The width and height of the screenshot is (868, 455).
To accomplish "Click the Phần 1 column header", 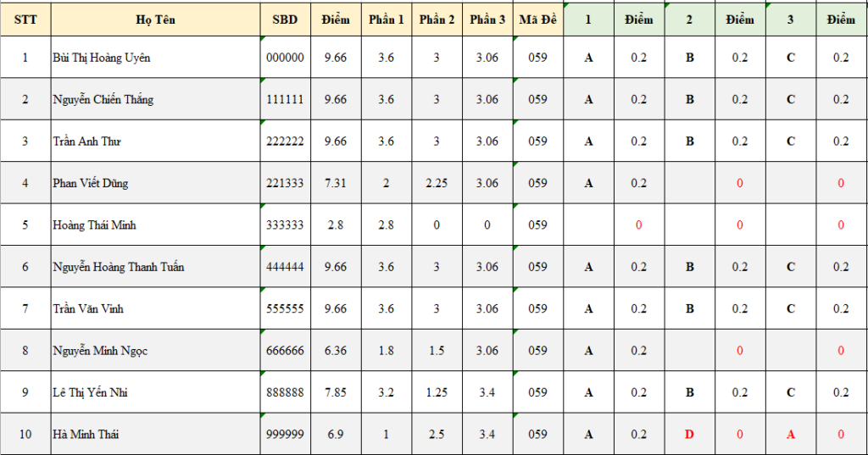I will pyautogui.click(x=387, y=20).
